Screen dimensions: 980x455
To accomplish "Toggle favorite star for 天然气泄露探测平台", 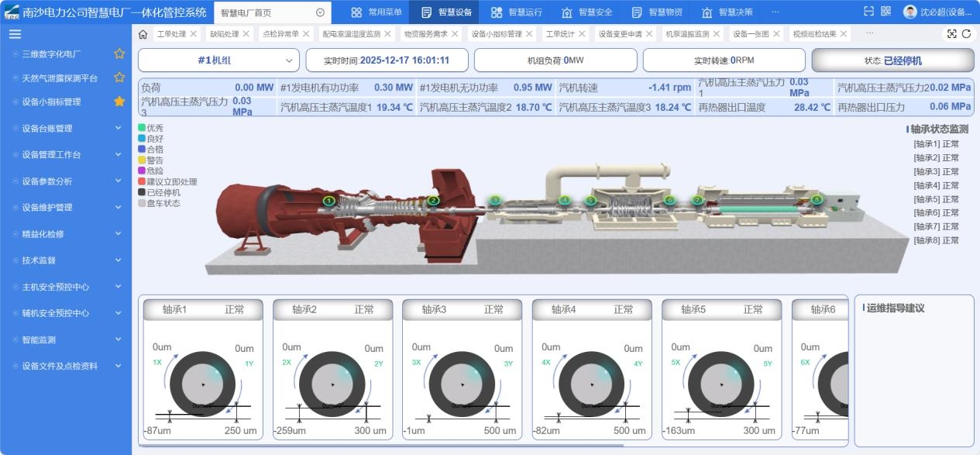I will click(119, 78).
